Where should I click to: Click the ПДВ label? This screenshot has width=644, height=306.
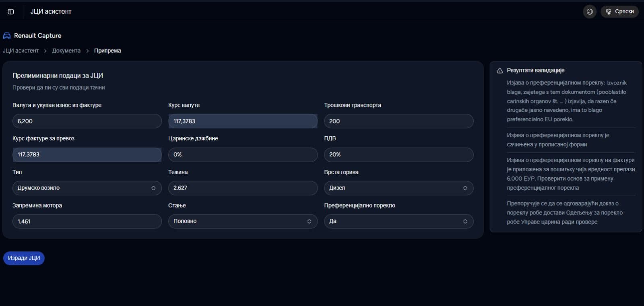coord(330,139)
